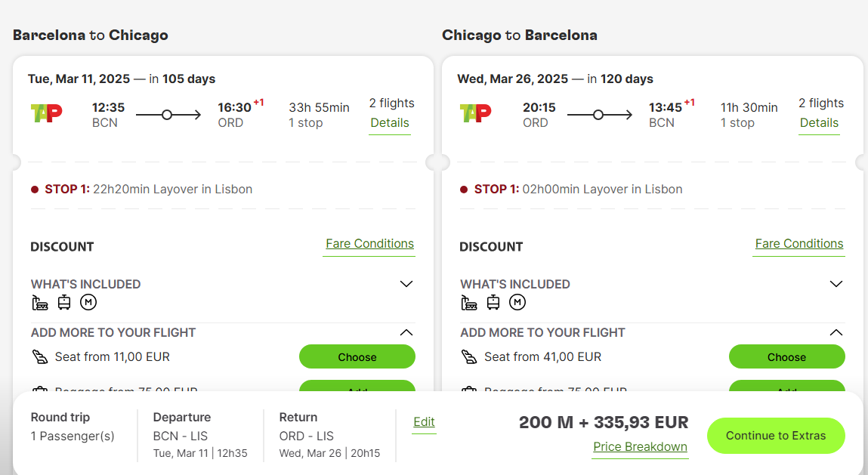Screen dimensions: 868x475
Task: Click the seat icon next to Seat from 41,00 EUR
Action: [469, 357]
